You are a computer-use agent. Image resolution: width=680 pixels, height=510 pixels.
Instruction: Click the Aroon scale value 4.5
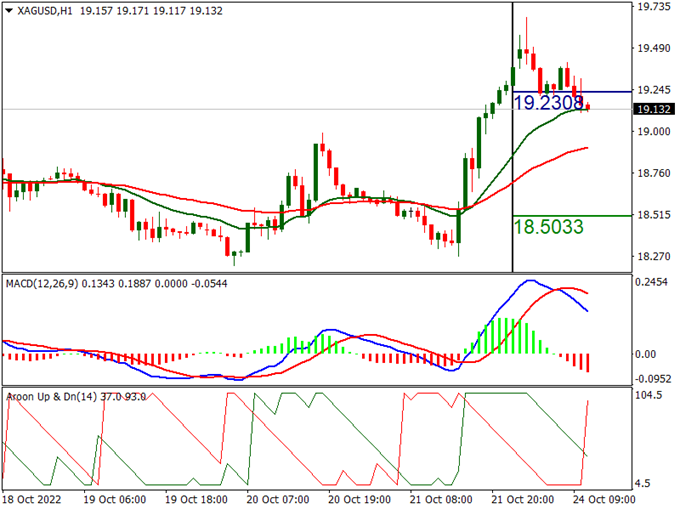[644, 483]
